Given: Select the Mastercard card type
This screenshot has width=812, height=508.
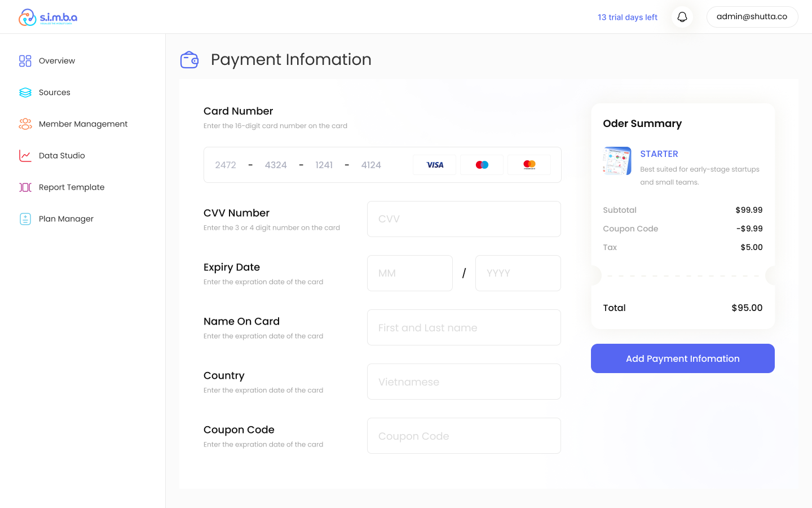Looking at the screenshot, I should click(x=529, y=165).
